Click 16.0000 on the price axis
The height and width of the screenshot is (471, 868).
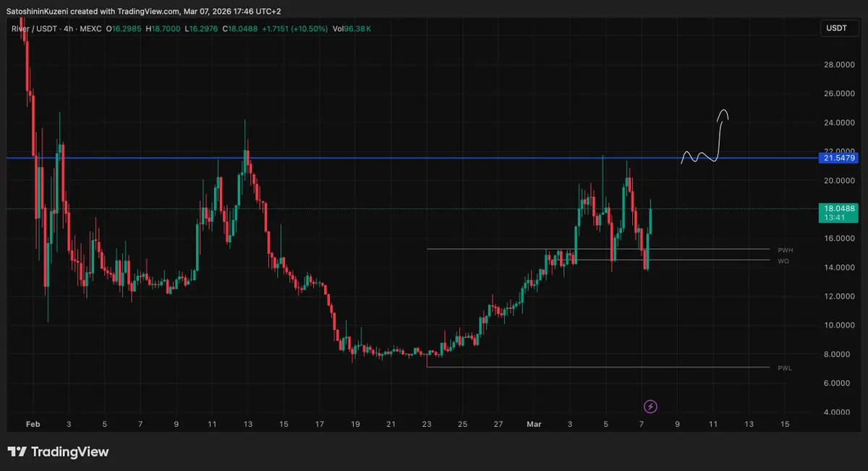pos(839,239)
